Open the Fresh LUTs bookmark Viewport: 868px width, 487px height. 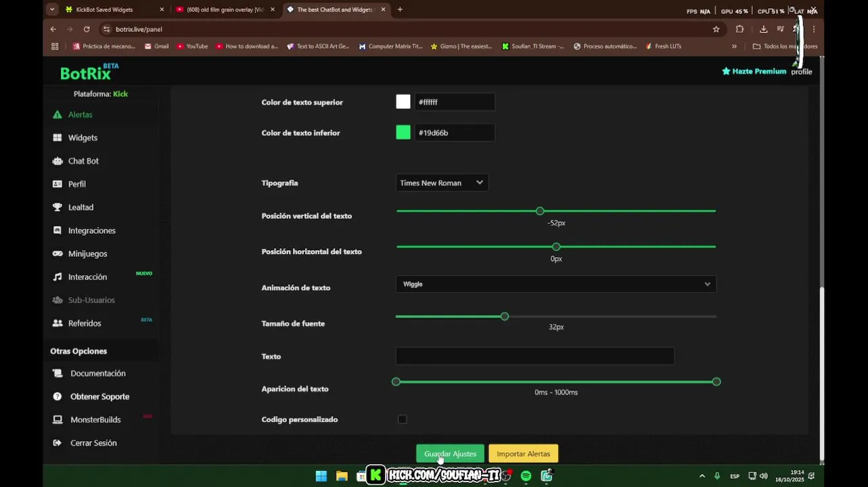(663, 47)
